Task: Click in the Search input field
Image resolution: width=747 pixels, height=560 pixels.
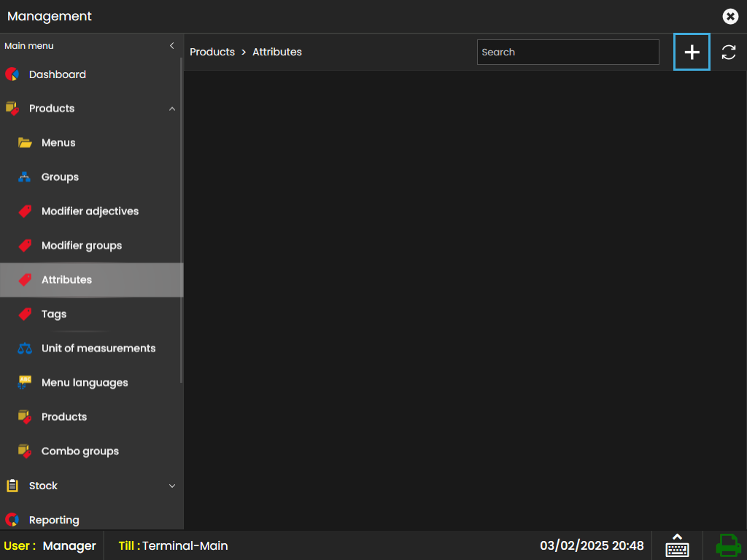Action: click(568, 52)
